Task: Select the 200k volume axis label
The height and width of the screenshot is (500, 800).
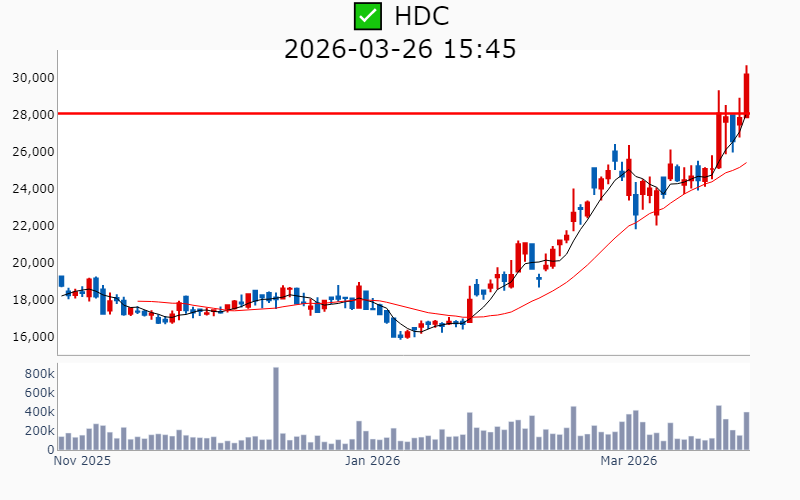Action: coord(37,430)
